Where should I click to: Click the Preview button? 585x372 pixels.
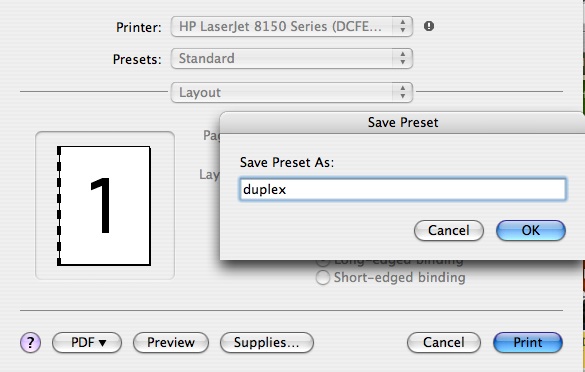click(171, 343)
